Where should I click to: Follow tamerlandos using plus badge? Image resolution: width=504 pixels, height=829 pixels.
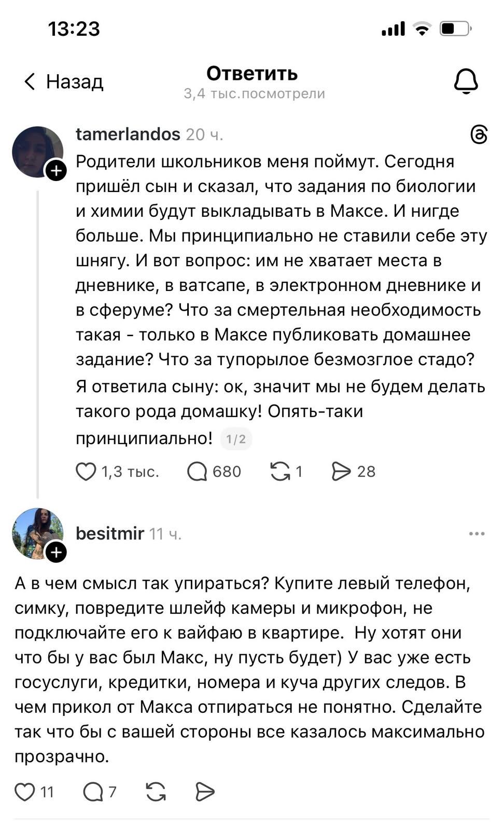(56, 170)
